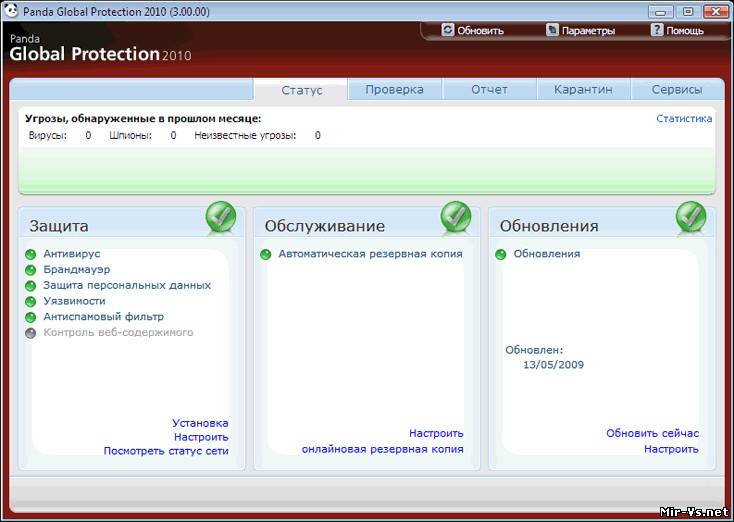The width and height of the screenshot is (734, 522).
Task: Click the Шпионы count label
Action: 131,136
